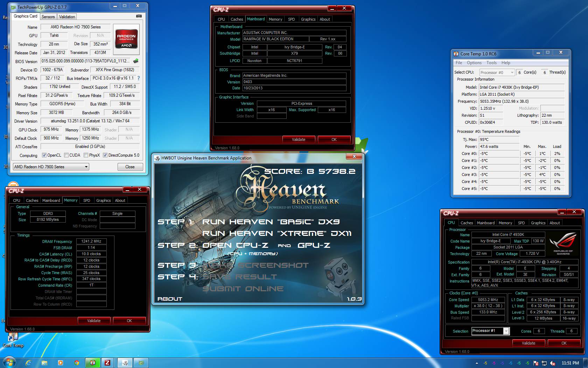
Task: Click Submit Online in Heaven benchmark
Action: pyautogui.click(x=243, y=289)
